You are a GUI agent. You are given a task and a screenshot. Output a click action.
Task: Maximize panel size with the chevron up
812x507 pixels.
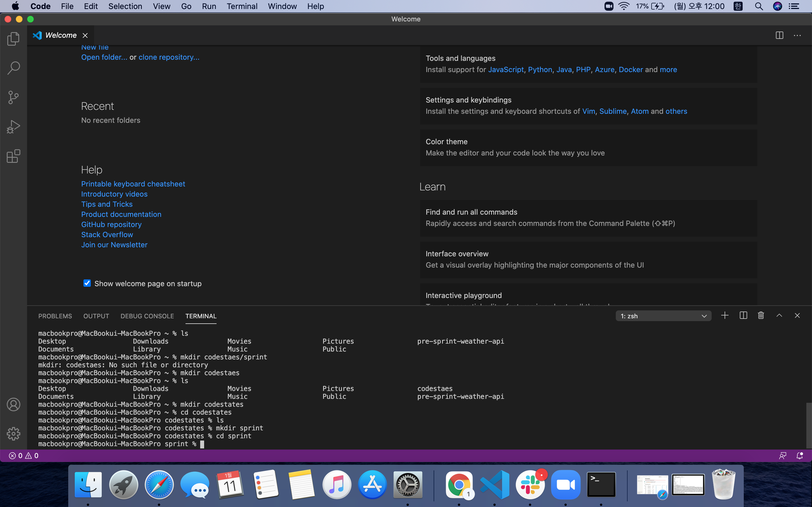[779, 315]
